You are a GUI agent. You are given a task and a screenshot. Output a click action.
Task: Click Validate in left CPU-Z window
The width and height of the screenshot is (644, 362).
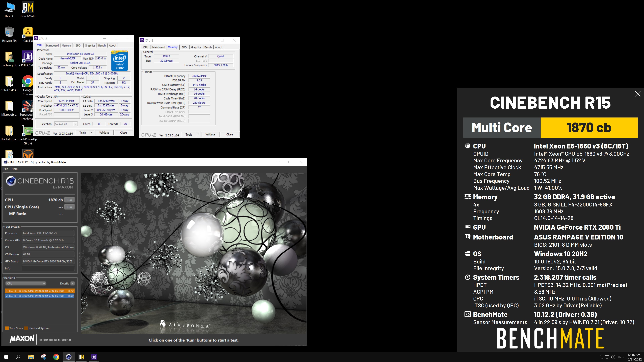[104, 133]
